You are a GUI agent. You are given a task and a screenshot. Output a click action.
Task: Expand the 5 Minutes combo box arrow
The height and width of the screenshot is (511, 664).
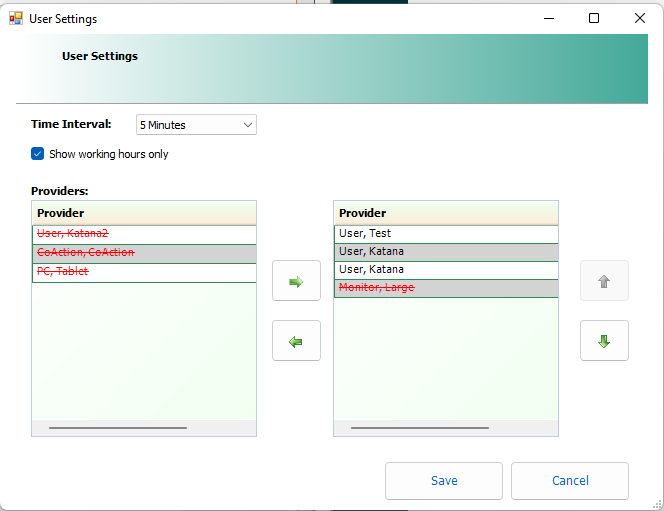pos(248,125)
